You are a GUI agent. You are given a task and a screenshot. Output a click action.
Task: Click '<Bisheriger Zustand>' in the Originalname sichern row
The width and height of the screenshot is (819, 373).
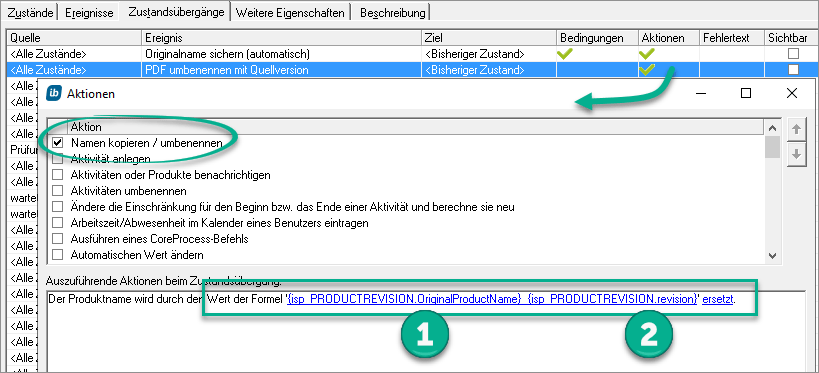(x=475, y=54)
